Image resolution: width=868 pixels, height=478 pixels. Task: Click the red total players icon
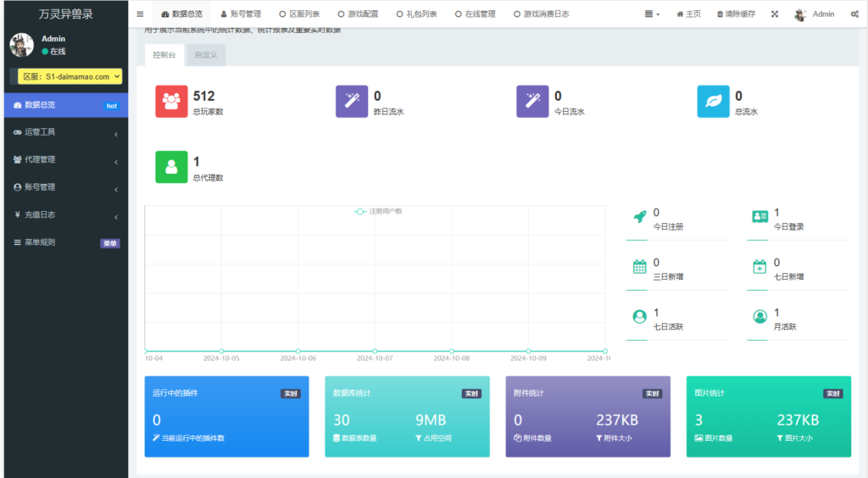[x=171, y=101]
